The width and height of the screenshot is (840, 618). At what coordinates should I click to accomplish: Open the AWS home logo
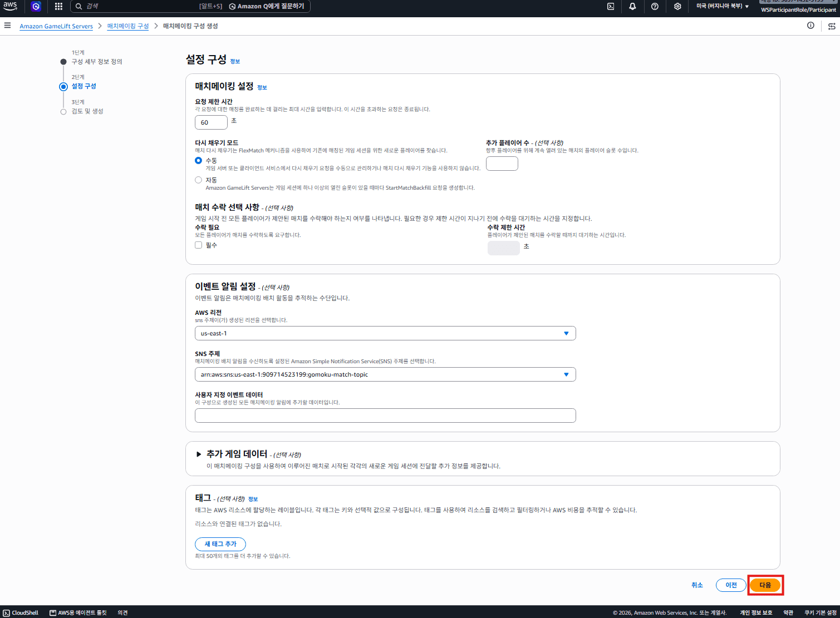[x=10, y=6]
